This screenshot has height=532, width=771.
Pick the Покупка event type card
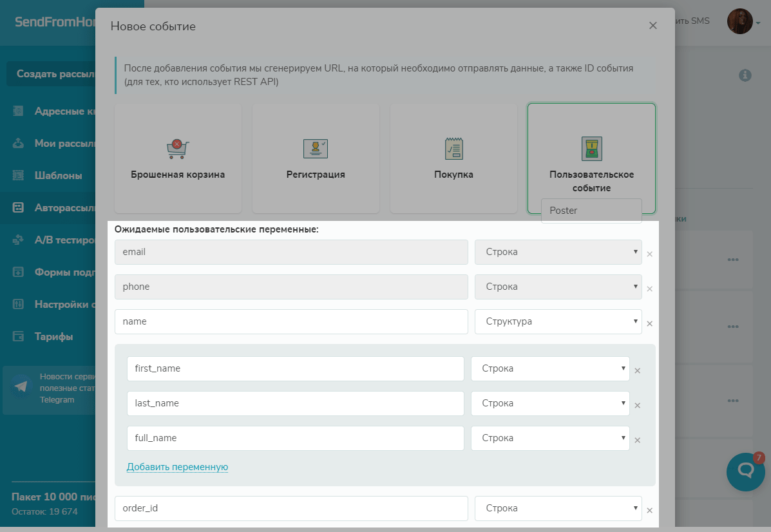[x=453, y=158]
